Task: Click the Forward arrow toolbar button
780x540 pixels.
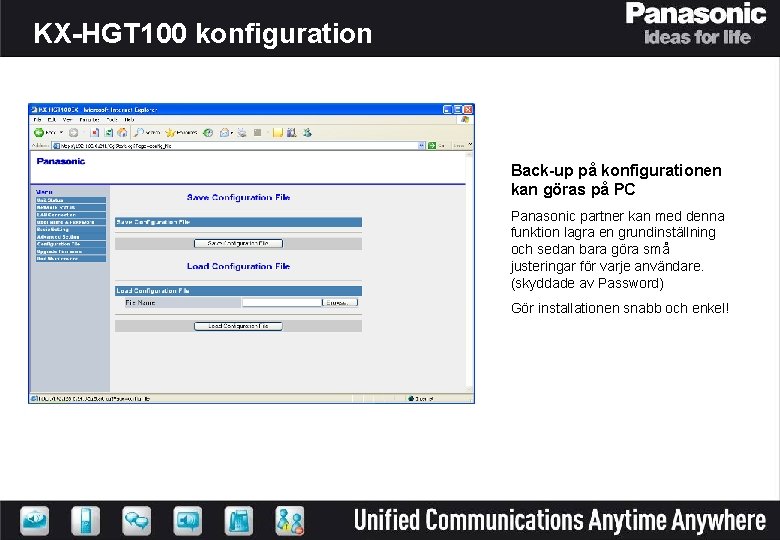Action: click(x=73, y=132)
